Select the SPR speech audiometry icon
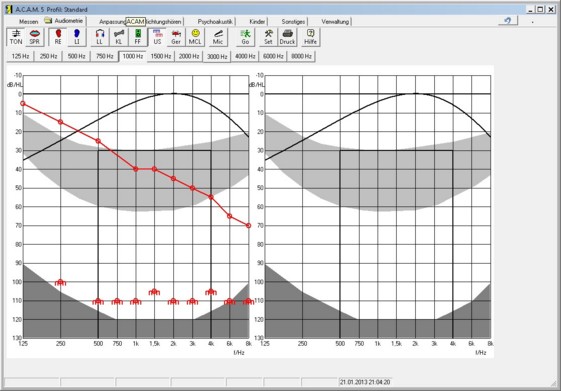This screenshot has width=561, height=391. (x=35, y=37)
